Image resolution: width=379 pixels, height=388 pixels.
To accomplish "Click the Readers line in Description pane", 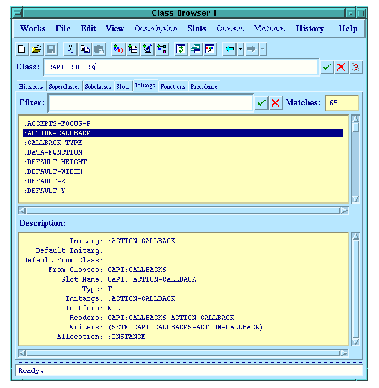I will coord(152,317).
